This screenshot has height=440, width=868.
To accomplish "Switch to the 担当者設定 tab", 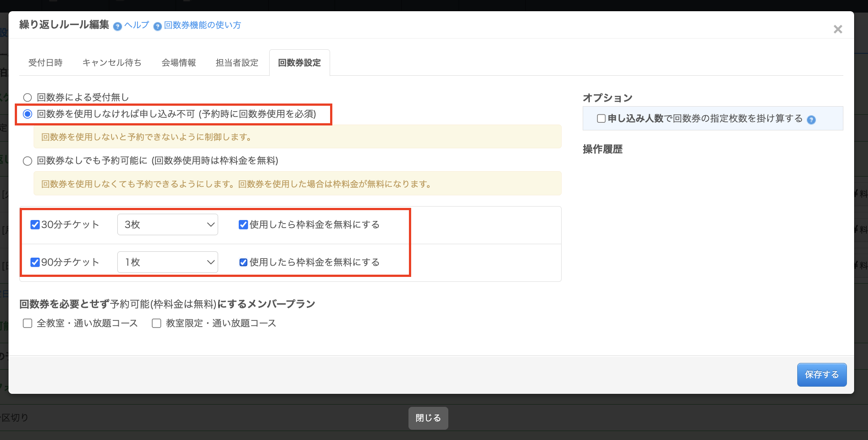I will click(237, 63).
